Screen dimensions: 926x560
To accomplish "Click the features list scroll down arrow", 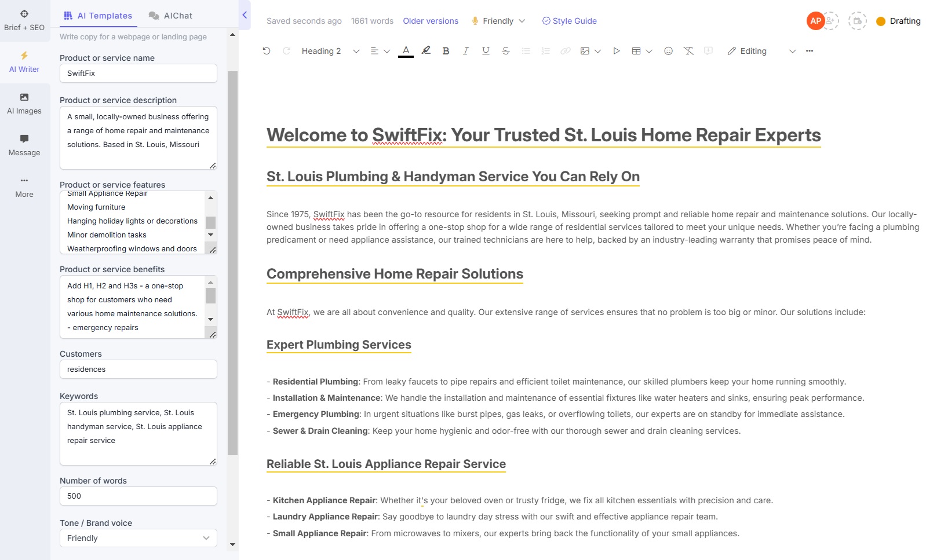I will point(211,235).
